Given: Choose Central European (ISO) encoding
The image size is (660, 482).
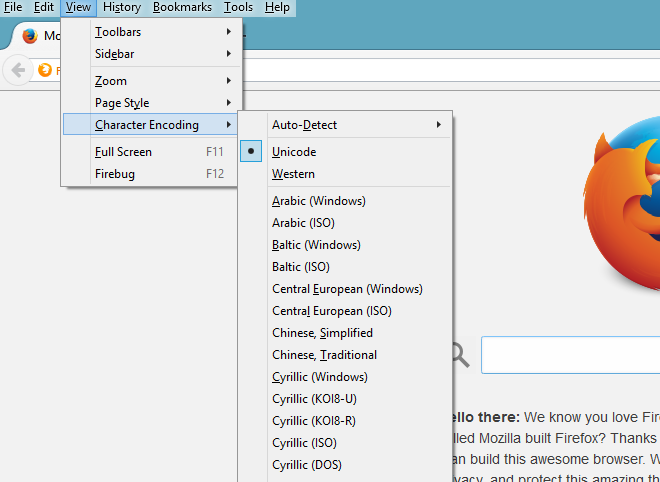Looking at the screenshot, I should click(x=345, y=311).
